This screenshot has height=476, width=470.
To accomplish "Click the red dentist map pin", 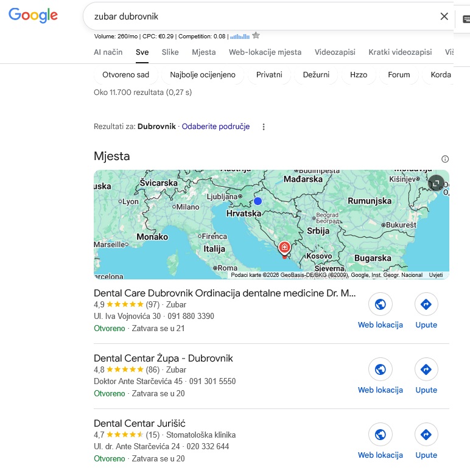I will tap(284, 248).
